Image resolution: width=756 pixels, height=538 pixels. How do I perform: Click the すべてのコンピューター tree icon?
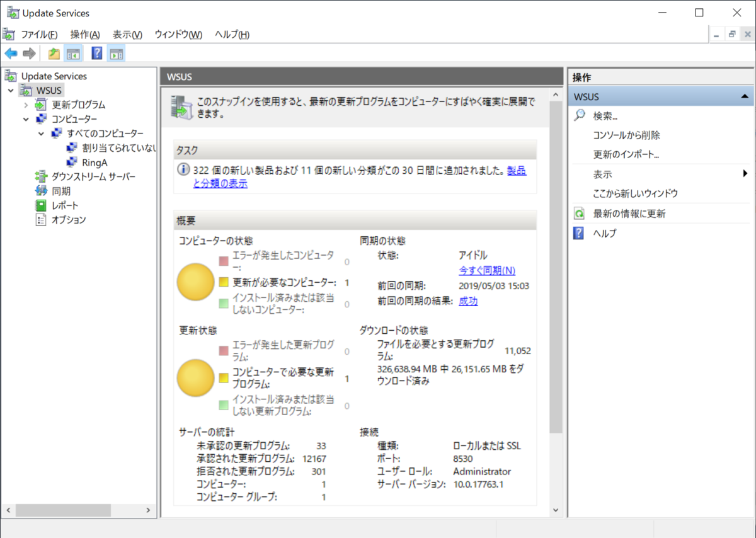click(57, 133)
